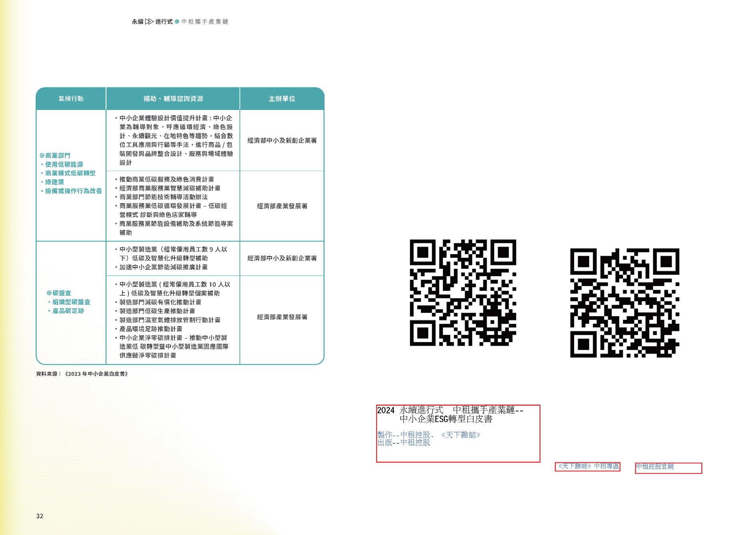
Task: Click the title line starting with 2024 永續進行式
Action: pos(450,410)
